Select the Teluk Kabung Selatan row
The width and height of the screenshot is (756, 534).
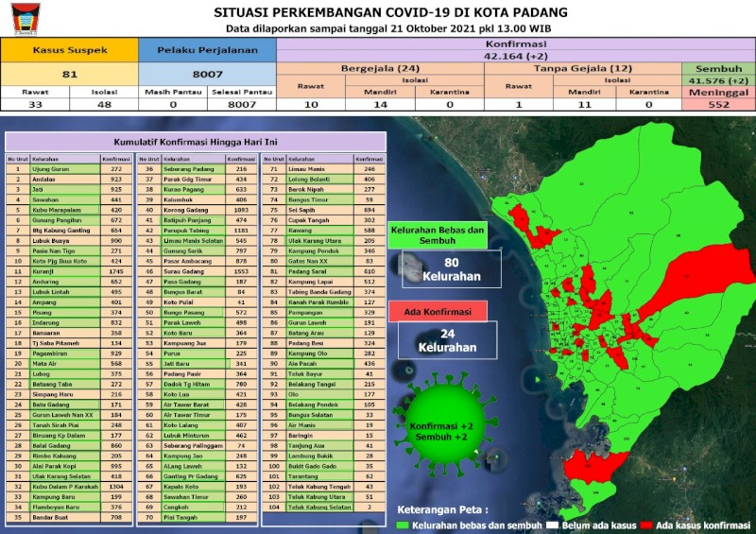324,508
